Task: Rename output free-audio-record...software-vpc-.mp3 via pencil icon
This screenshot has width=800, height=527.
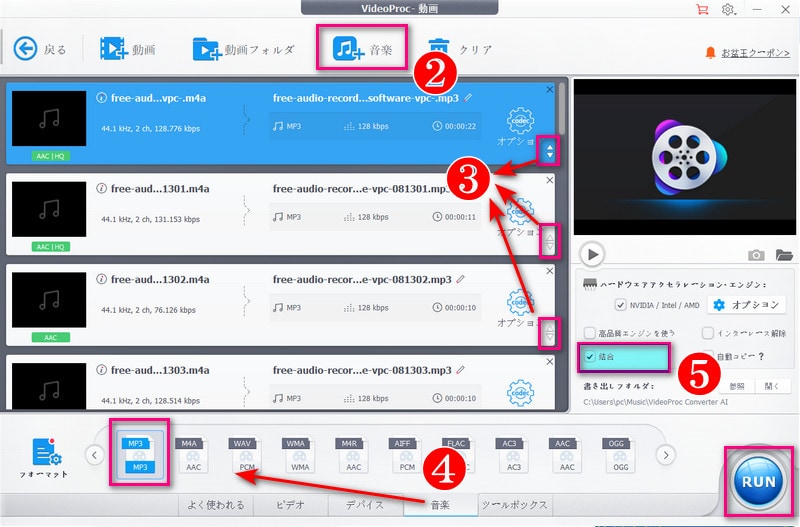Action: (468, 97)
